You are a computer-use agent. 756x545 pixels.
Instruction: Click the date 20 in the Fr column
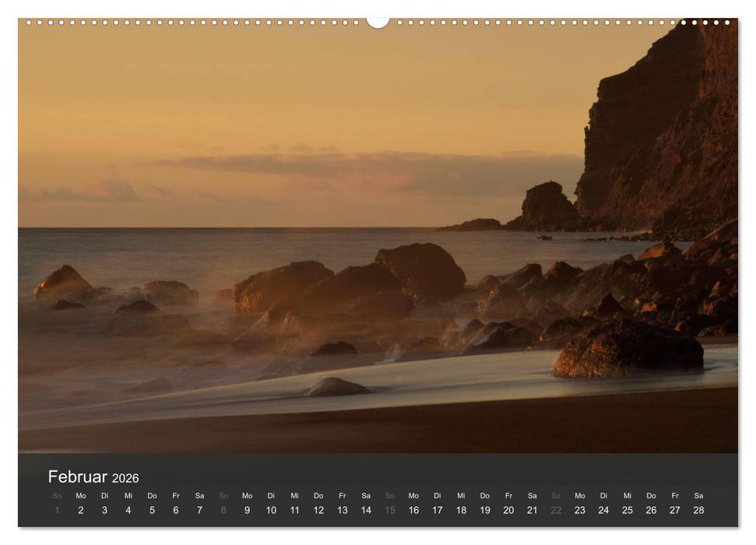509,509
